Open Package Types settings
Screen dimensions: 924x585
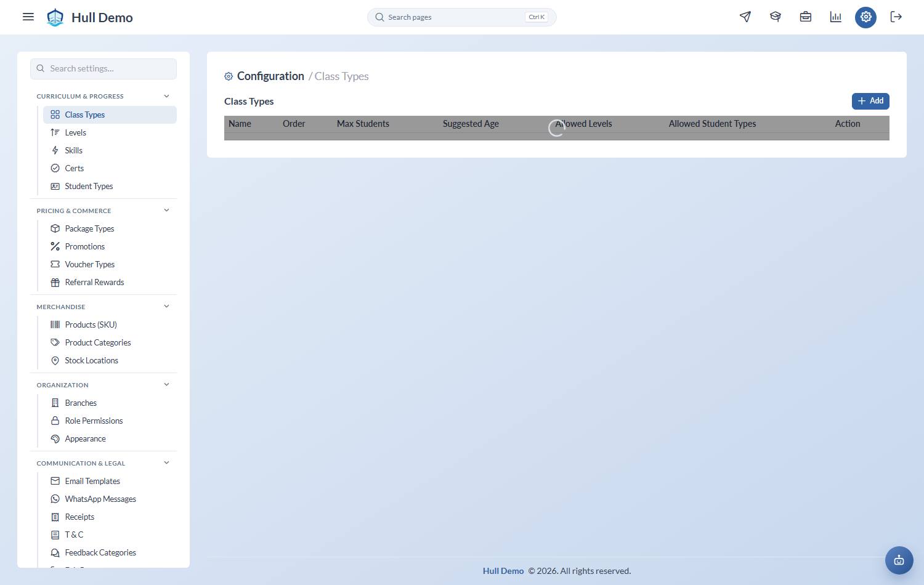(x=110, y=228)
